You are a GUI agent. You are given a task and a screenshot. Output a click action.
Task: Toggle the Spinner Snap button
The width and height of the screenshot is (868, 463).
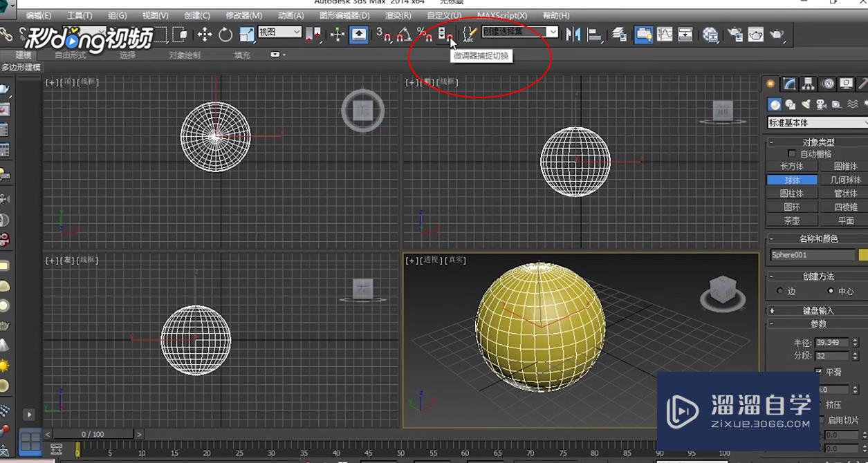click(x=446, y=33)
